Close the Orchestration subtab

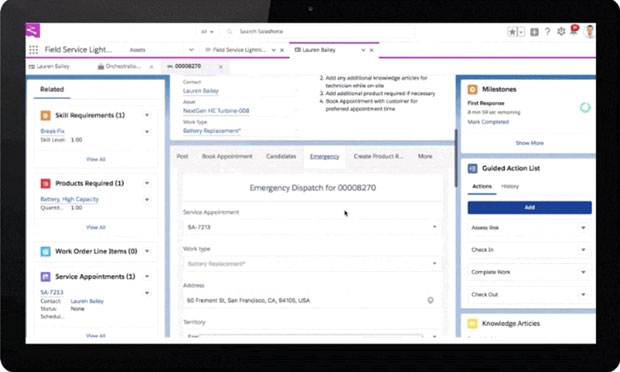tap(151, 67)
